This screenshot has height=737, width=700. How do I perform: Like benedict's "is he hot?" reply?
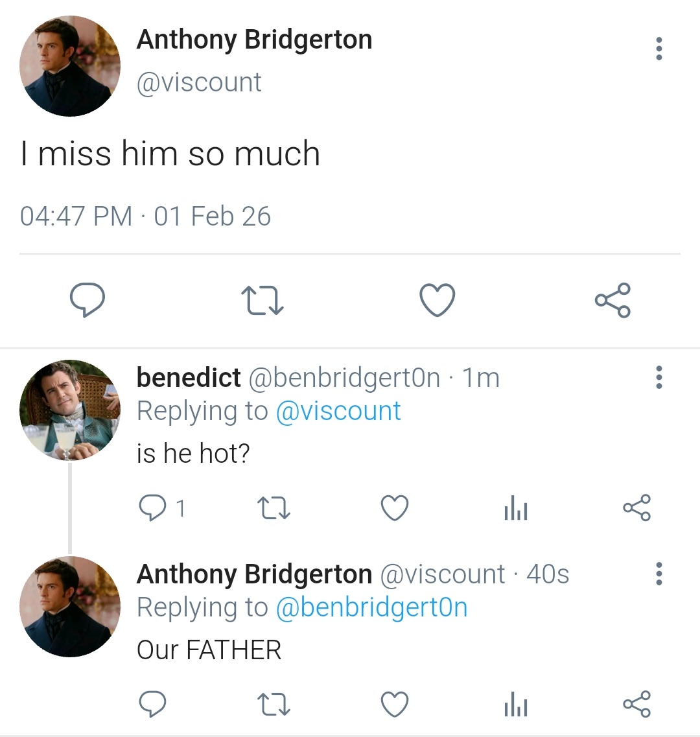click(x=394, y=508)
